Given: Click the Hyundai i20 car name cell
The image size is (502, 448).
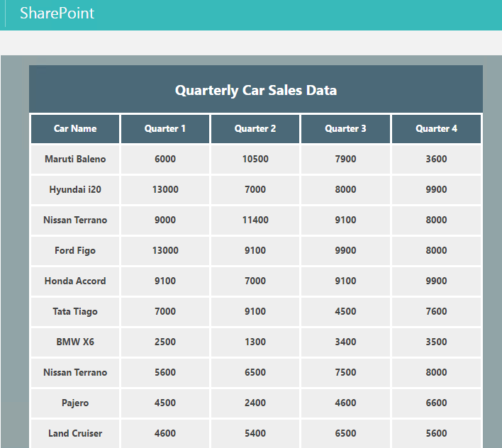Looking at the screenshot, I should (75, 189).
